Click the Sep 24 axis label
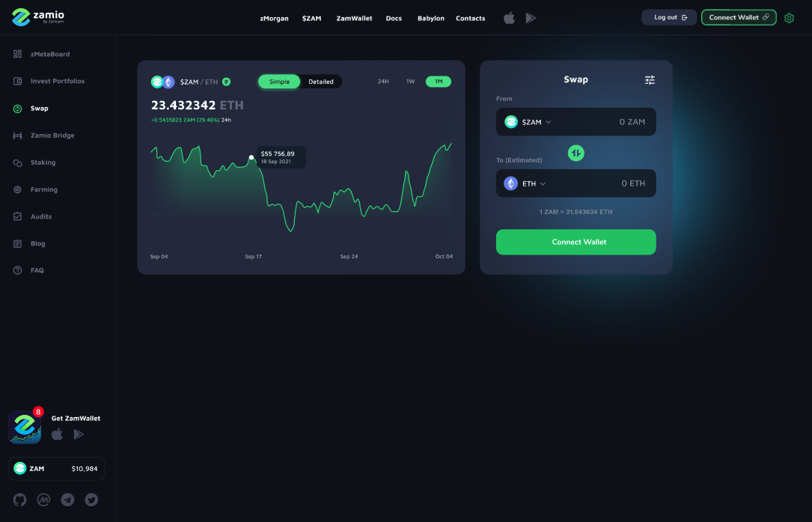 (x=349, y=257)
